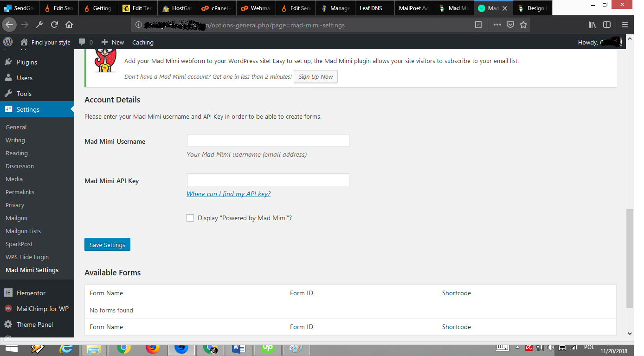
Task: Go back with the browser back arrow
Action: [10, 25]
